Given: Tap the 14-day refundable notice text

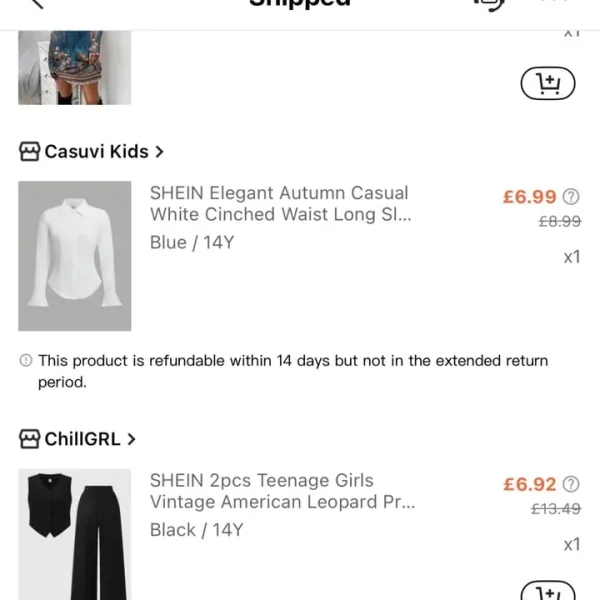Looking at the screenshot, I should 292,371.
